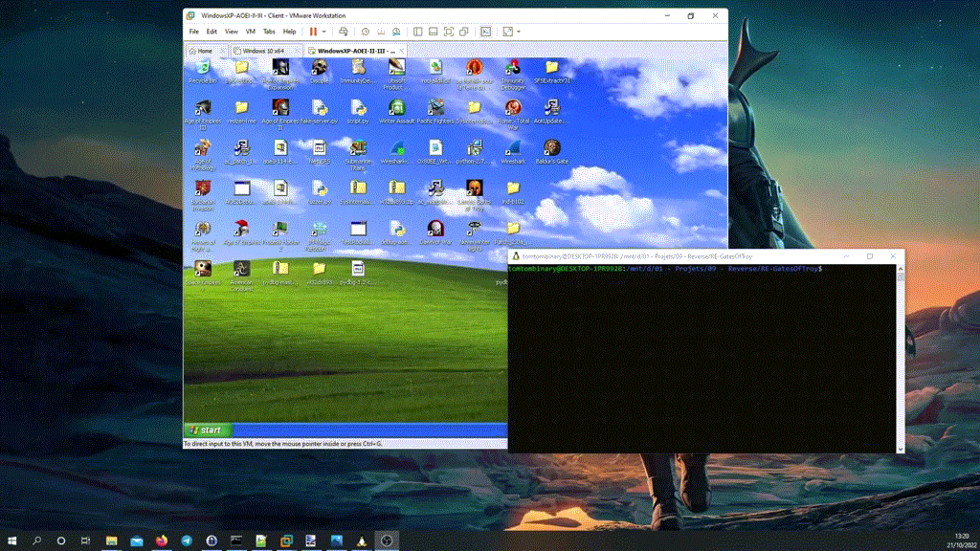Open the Mail app from the taskbar
980x551 pixels.
coord(136,540)
